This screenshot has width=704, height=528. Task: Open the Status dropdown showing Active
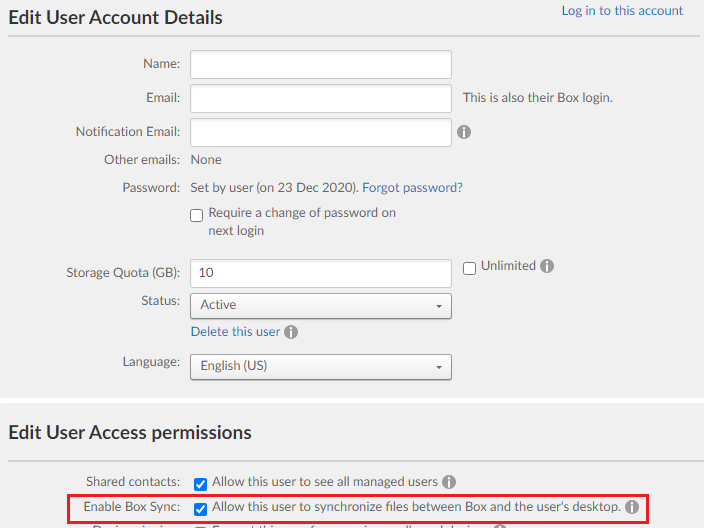click(x=320, y=305)
